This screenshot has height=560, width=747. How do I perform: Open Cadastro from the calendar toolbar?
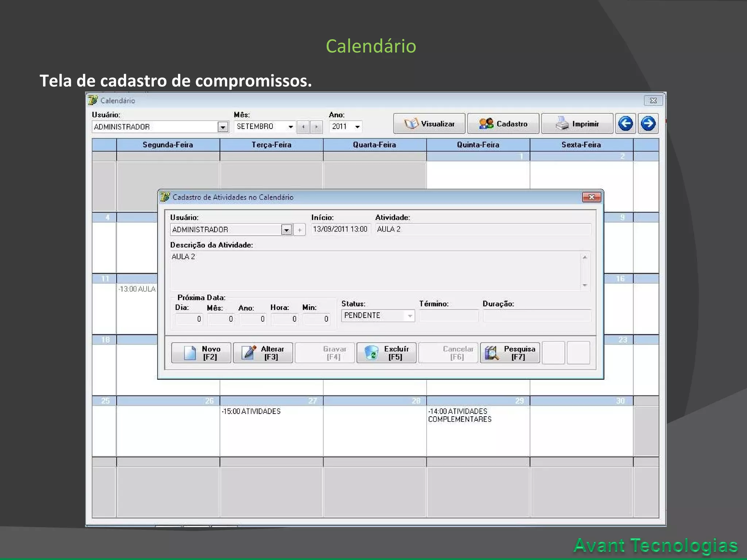click(503, 124)
